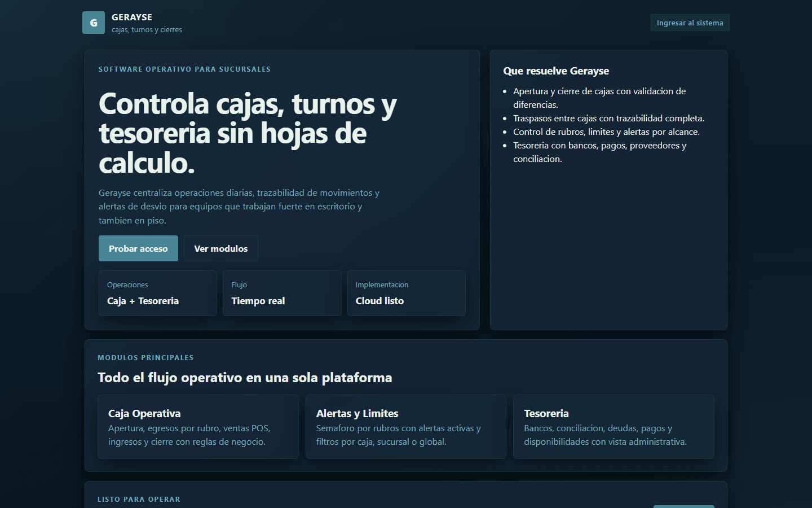The width and height of the screenshot is (812, 508).
Task: Select the Operaciones Caja + Tesoreria card
Action: pos(158,293)
